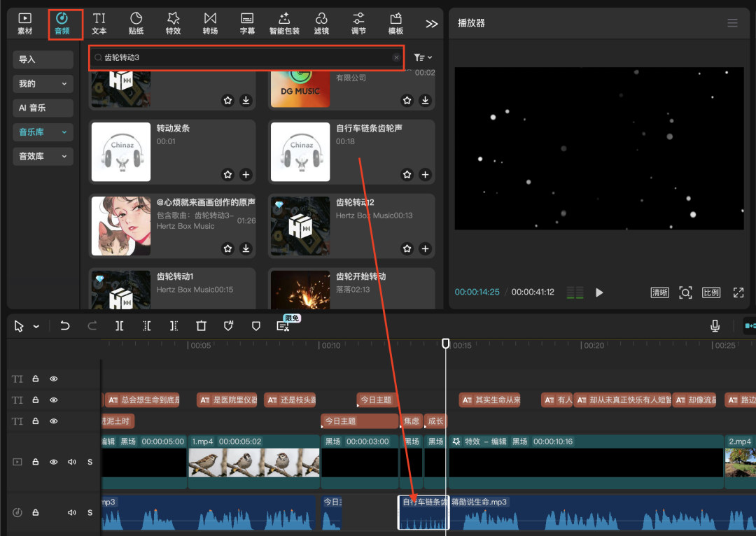This screenshot has width=756, height=536.
Task: Click the trash delete icon in timeline toolbar
Action: tap(202, 326)
